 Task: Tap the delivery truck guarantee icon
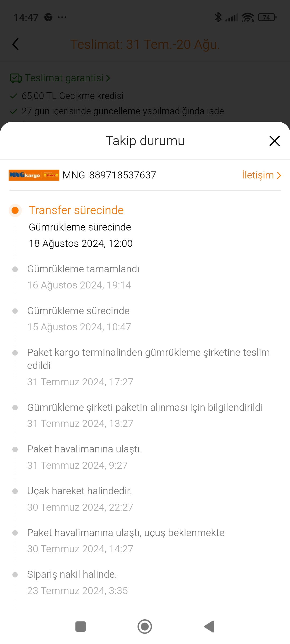coord(16,78)
